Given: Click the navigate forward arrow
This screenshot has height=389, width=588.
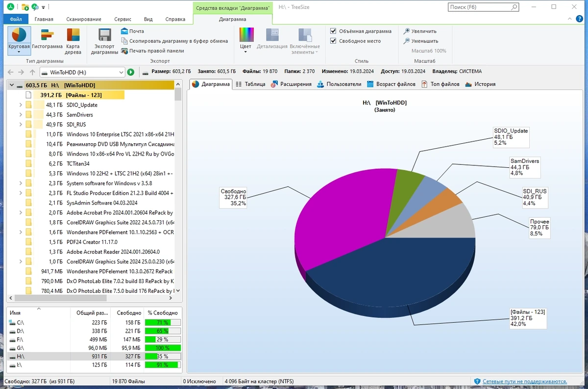Looking at the screenshot, I should (x=21, y=72).
